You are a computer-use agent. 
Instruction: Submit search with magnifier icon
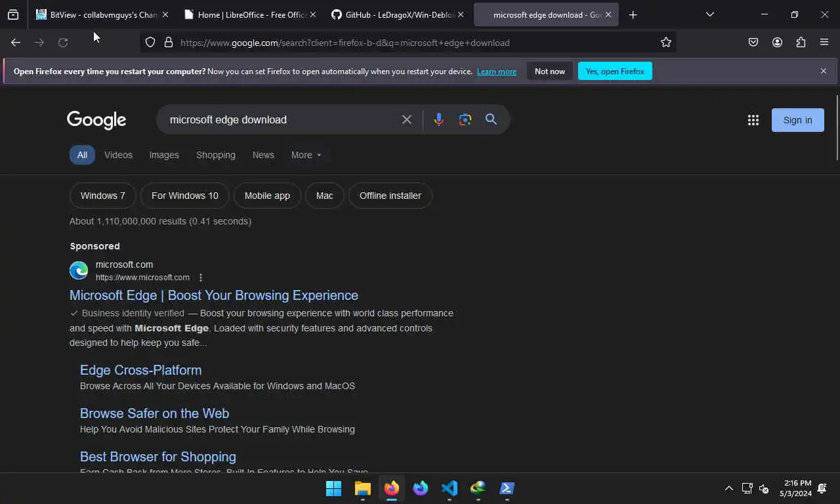pos(491,119)
